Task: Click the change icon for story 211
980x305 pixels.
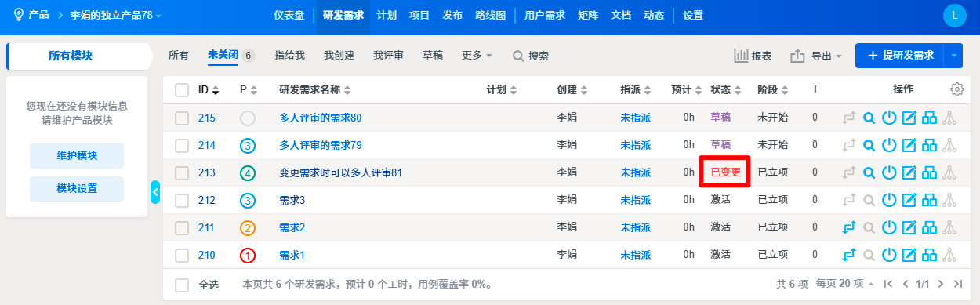Action: coord(848,227)
